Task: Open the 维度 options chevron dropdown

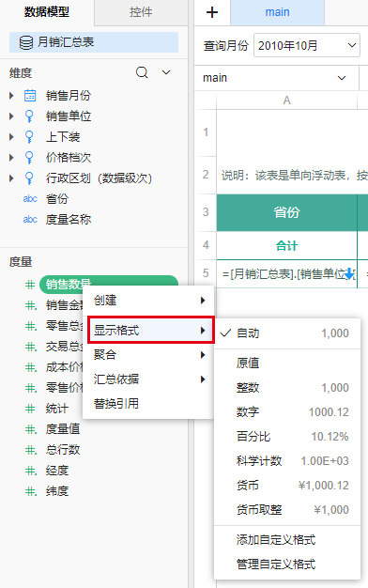Action: tap(166, 72)
